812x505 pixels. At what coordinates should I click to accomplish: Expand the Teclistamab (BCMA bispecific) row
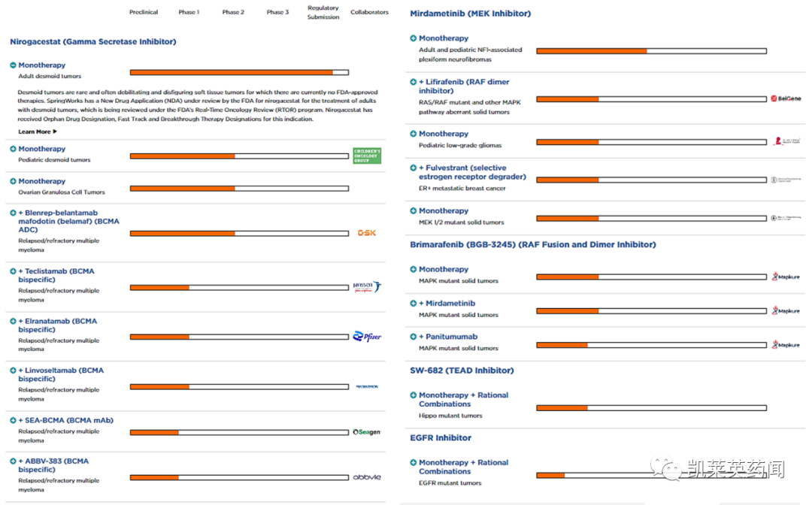14,271
